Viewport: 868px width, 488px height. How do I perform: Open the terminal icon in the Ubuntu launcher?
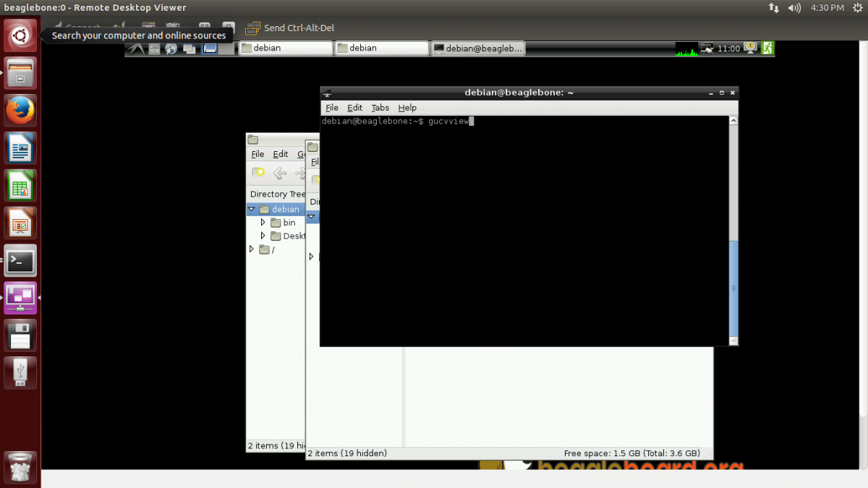click(20, 260)
